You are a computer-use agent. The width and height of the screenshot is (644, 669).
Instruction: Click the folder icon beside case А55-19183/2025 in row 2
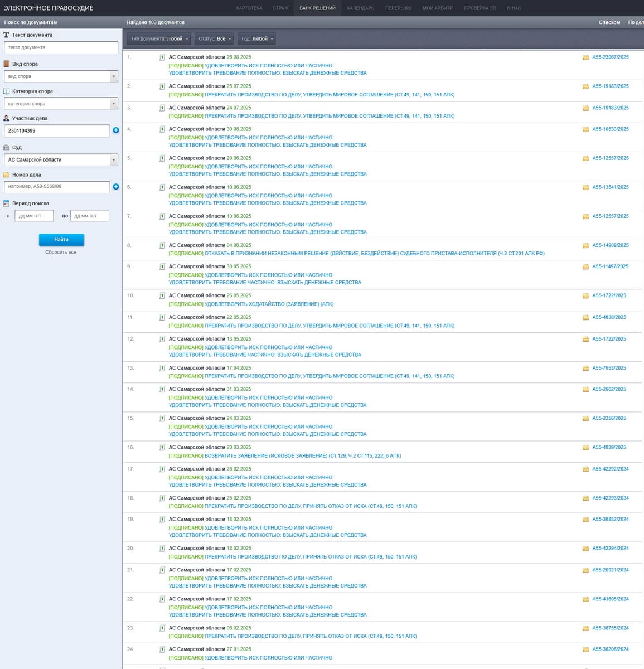click(x=585, y=86)
